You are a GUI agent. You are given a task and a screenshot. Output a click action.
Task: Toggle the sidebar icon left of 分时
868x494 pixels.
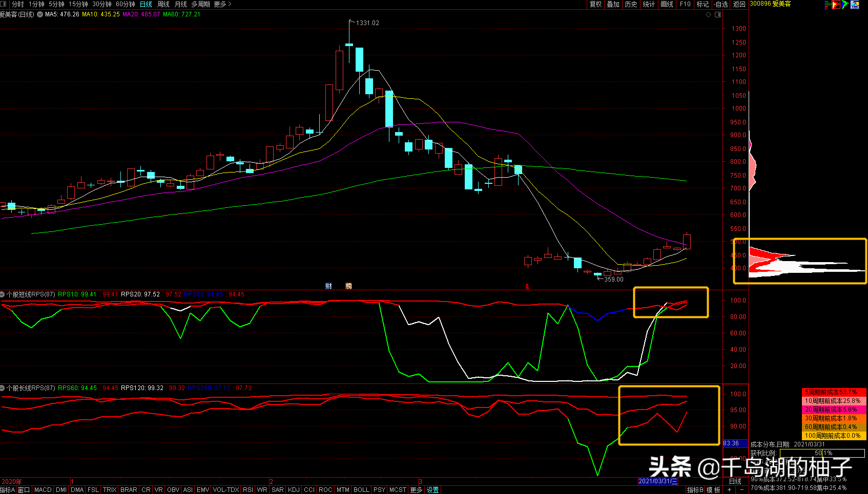click(4, 4)
